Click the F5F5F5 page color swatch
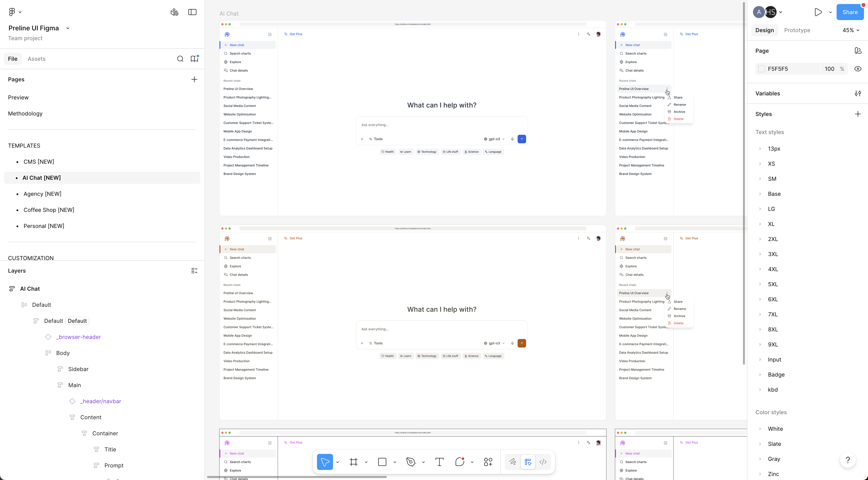Image resolution: width=868 pixels, height=480 pixels. click(x=761, y=69)
